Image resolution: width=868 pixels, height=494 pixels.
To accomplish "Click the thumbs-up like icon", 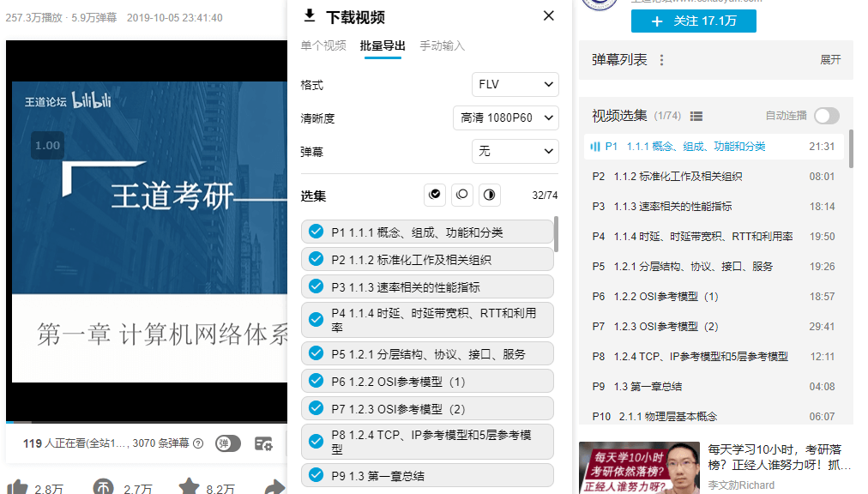I will pos(17,488).
